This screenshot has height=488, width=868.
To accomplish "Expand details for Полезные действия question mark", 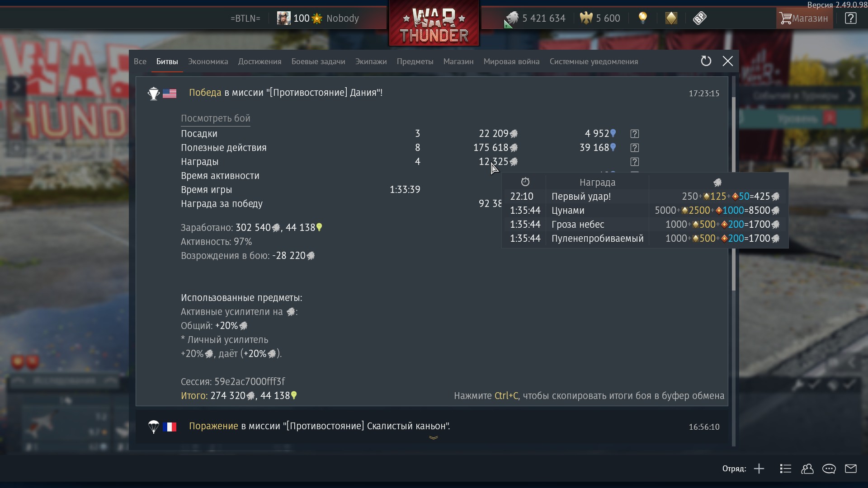I will [x=635, y=148].
